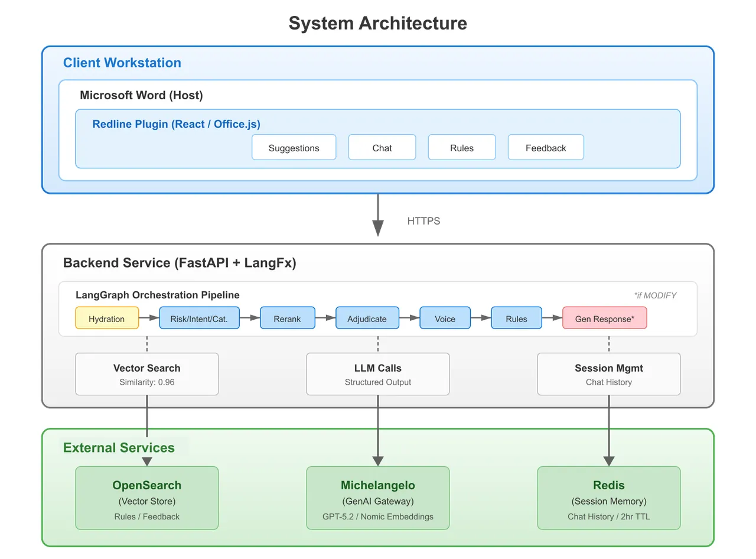Click the HTTPS connection label
Image resolution: width=756 pixels, height=559 pixels.
pos(423,221)
